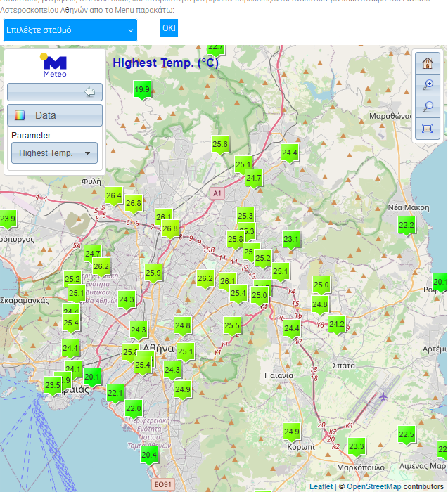Click the 25.0 marker above 24.8 east

[321, 285]
